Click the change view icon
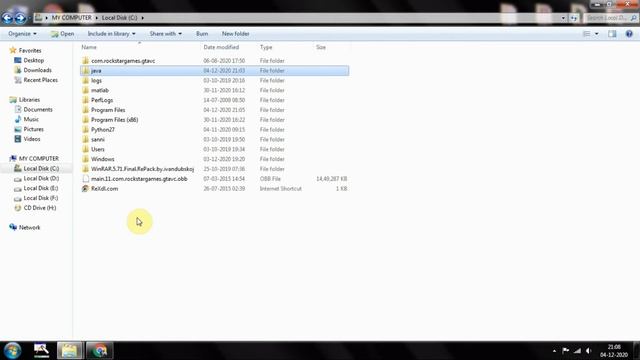The height and width of the screenshot is (360, 640). (x=587, y=34)
